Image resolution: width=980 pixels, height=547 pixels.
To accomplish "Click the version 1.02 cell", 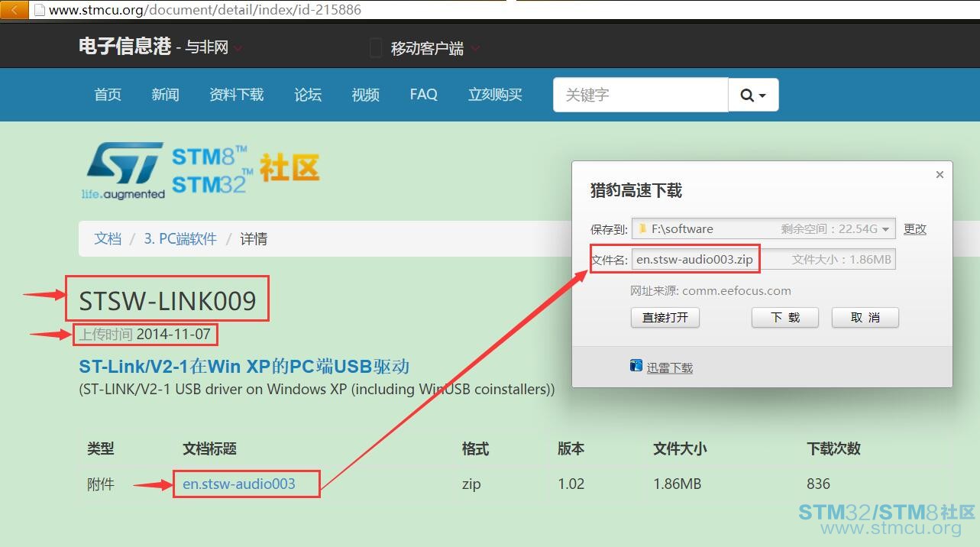I will pyautogui.click(x=571, y=484).
